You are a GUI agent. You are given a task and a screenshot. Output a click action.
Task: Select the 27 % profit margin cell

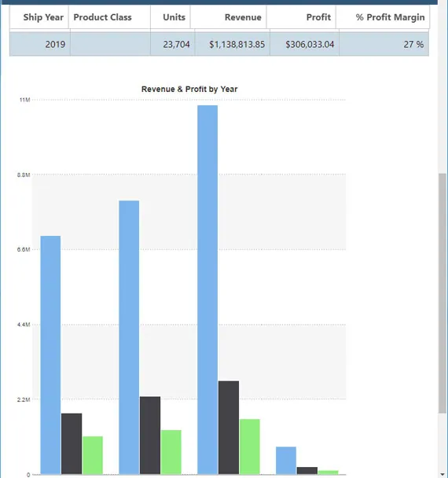pos(384,44)
